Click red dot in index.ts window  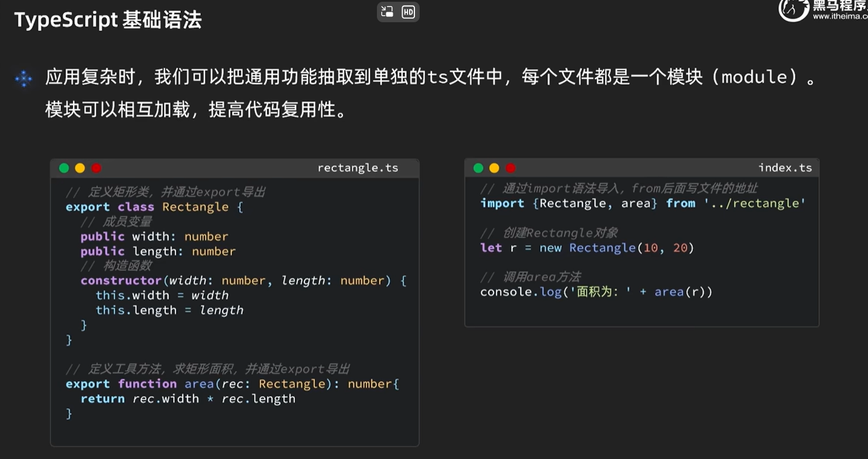[x=510, y=168]
